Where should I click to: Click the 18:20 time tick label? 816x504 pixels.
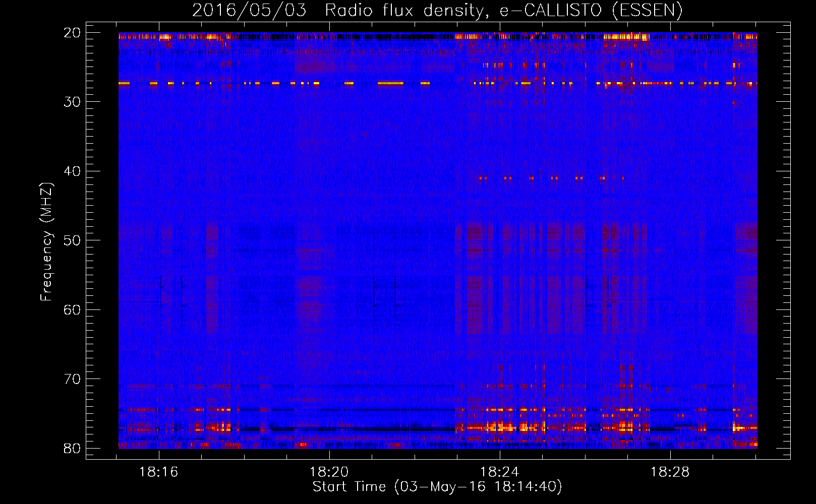329,472
